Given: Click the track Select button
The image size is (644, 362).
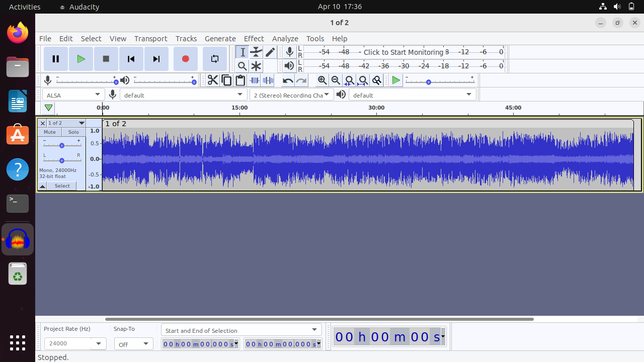Looking at the screenshot, I should tap(62, 186).
